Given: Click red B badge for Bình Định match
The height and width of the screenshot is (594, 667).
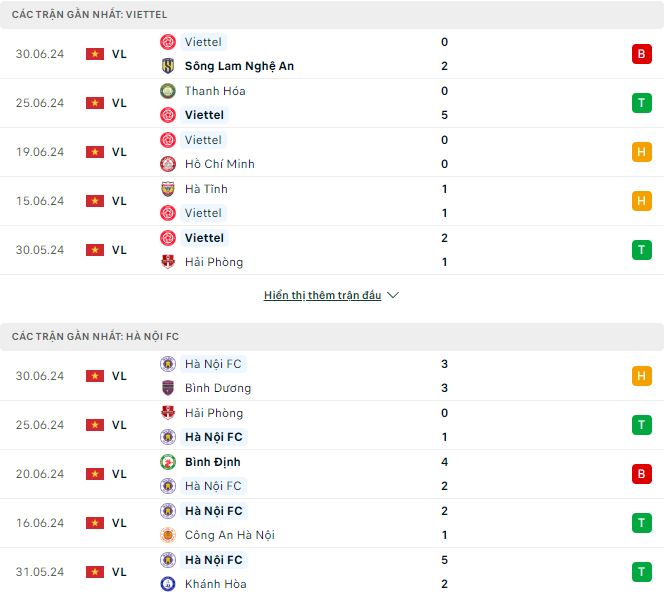Looking at the screenshot, I should [x=641, y=474].
